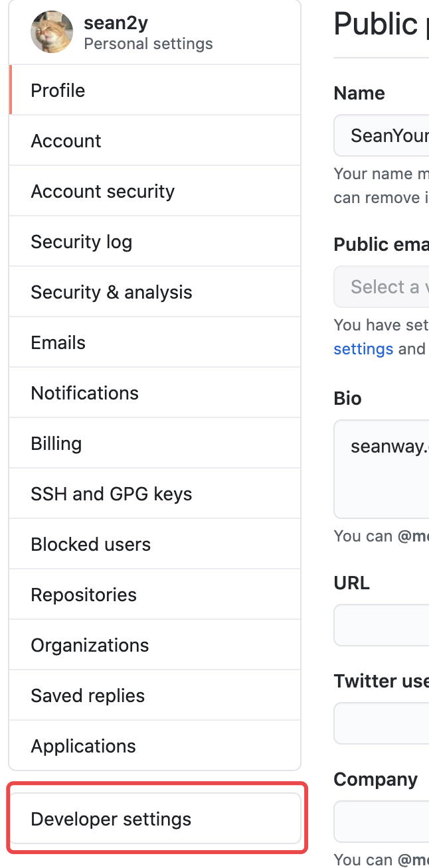View the Security log
The image size is (429, 868).
(x=81, y=241)
